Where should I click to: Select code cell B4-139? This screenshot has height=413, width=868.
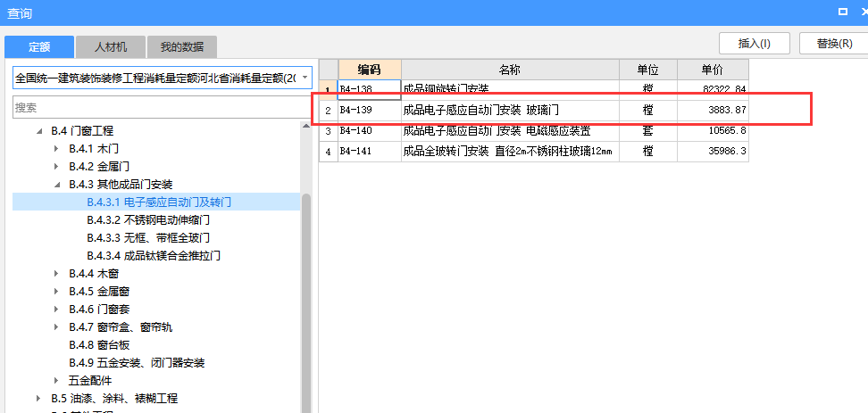pyautogui.click(x=369, y=111)
